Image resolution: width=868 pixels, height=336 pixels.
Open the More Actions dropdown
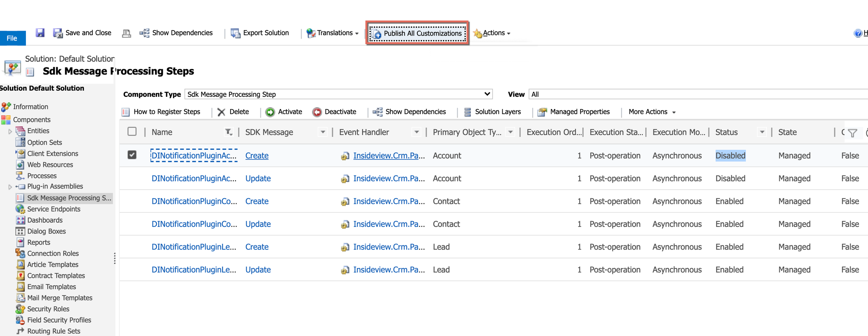(x=652, y=112)
